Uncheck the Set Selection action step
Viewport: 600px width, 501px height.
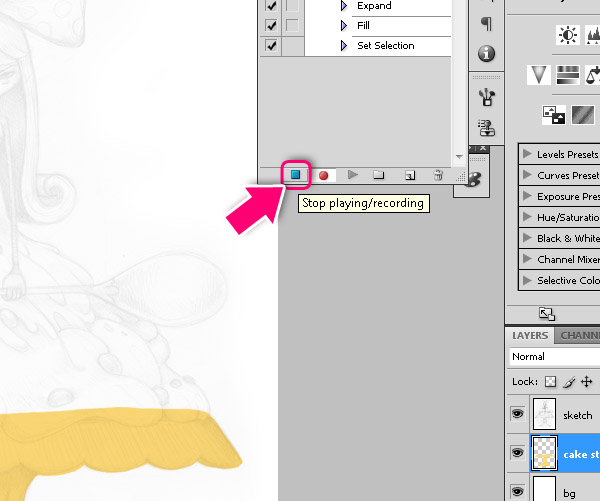pos(271,45)
